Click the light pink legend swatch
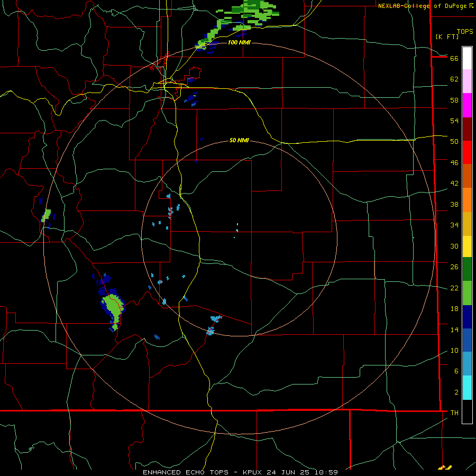This screenshot has height=476, width=476. coord(467,81)
